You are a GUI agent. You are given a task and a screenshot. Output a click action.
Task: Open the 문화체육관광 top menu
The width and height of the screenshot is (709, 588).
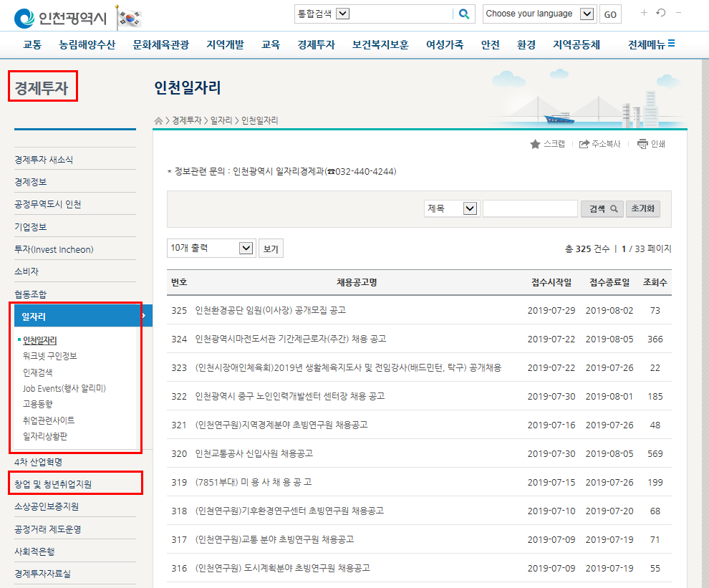(161, 44)
